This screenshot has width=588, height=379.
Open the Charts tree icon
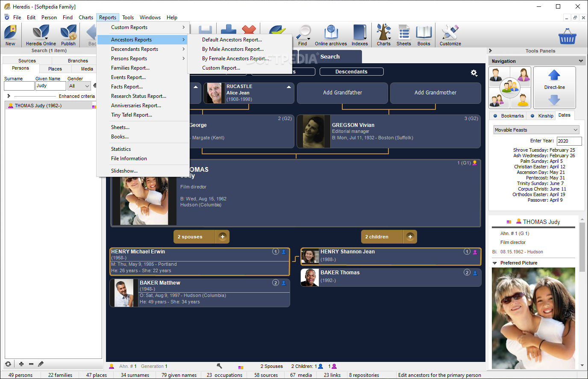coord(384,35)
